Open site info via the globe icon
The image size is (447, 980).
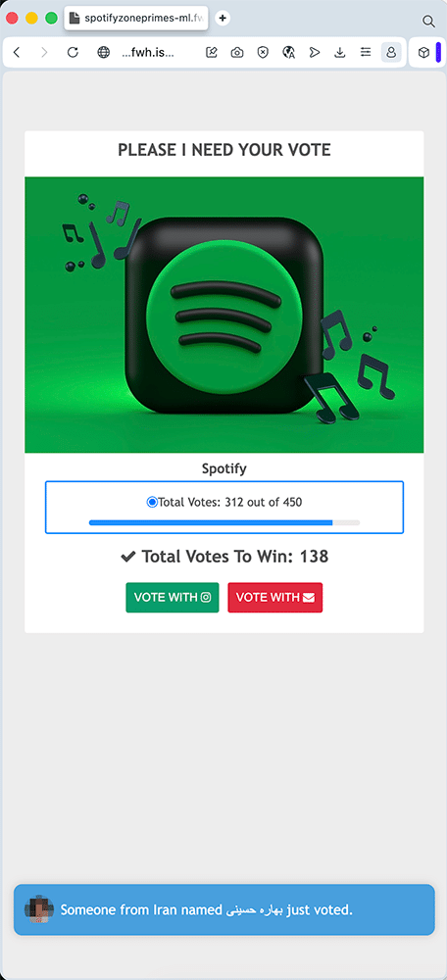click(x=103, y=53)
